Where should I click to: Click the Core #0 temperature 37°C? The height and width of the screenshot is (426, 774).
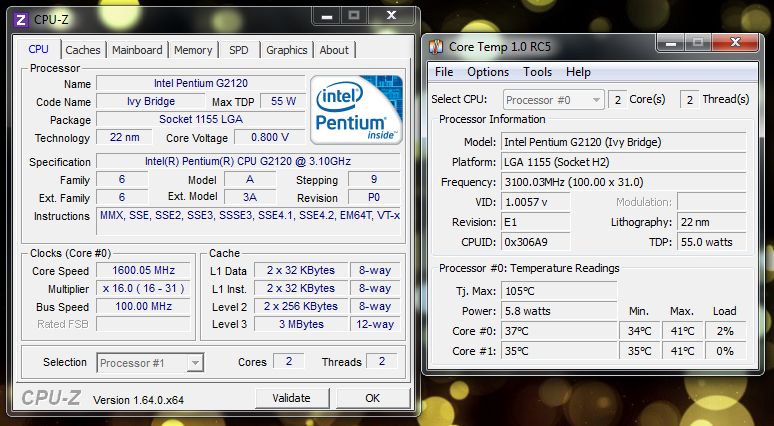[559, 331]
